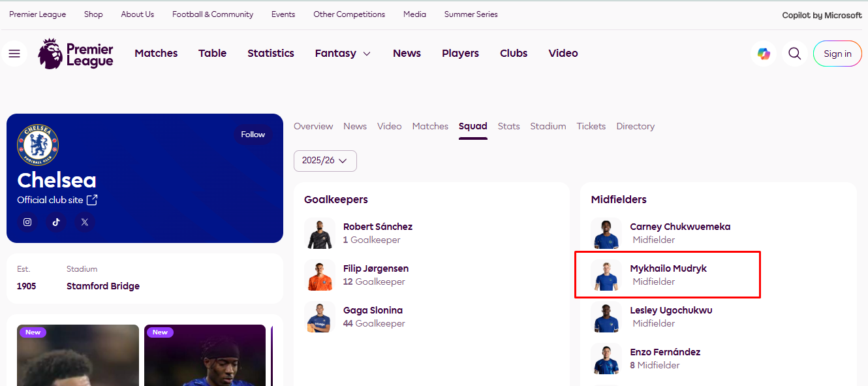Screen dimensions: 868x386
Task: Switch to the Stats tab
Action: point(509,126)
